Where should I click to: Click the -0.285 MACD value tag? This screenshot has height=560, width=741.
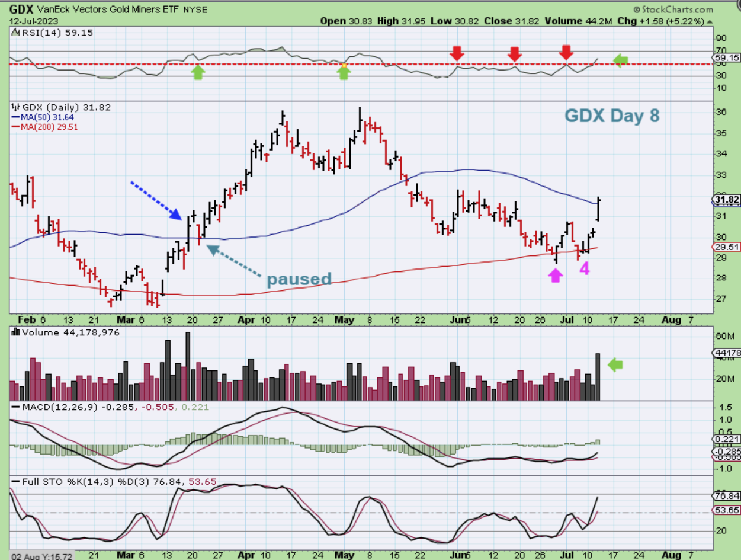[x=726, y=452]
